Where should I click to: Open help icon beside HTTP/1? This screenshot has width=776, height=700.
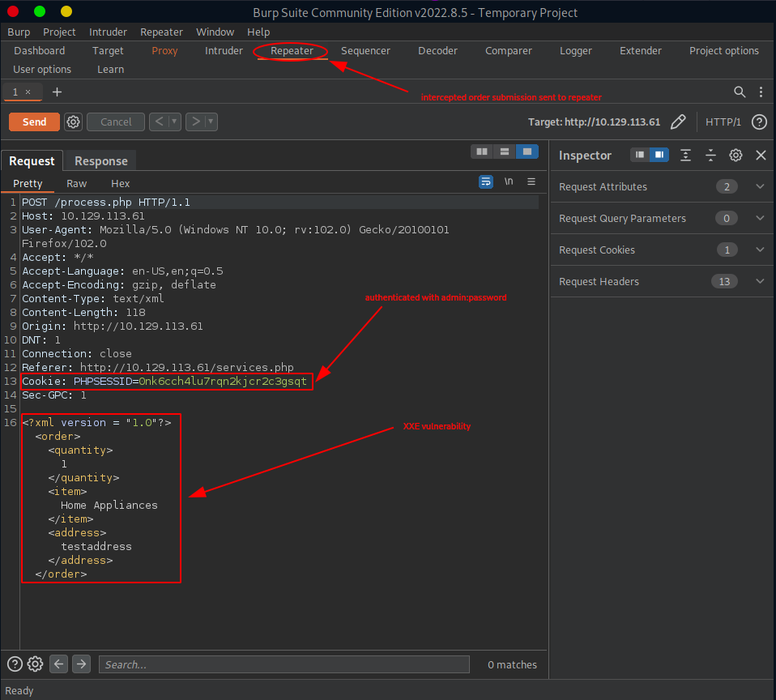click(x=759, y=122)
